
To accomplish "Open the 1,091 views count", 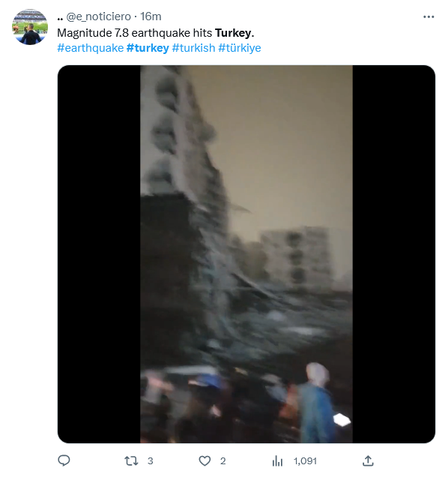I will pyautogui.click(x=305, y=461).
